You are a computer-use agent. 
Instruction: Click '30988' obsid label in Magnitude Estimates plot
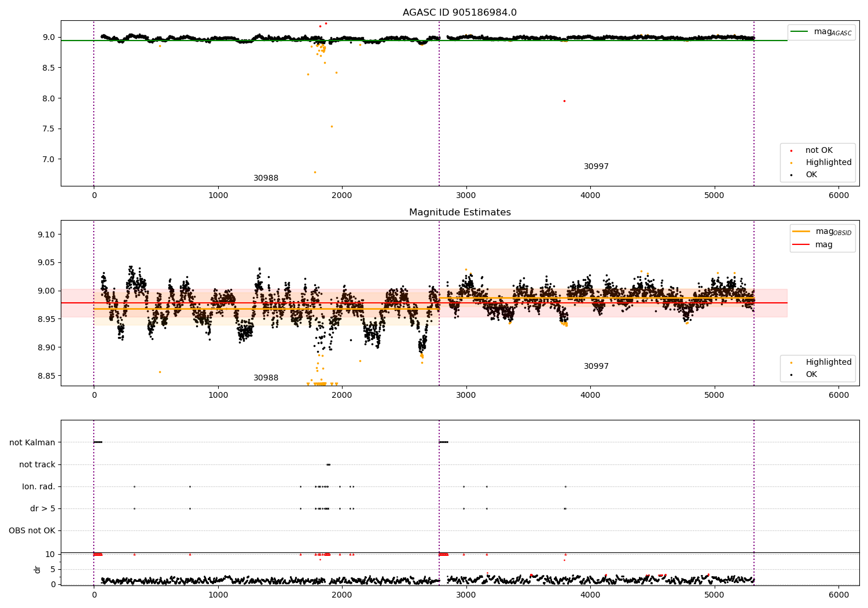pos(266,378)
